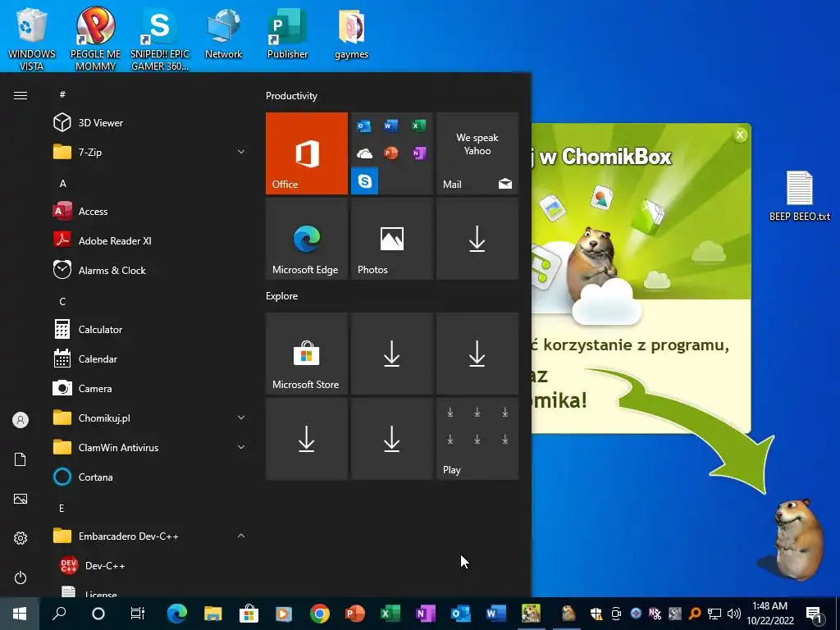Click the Windows Start button
The height and width of the screenshot is (630, 840).
[20, 614]
